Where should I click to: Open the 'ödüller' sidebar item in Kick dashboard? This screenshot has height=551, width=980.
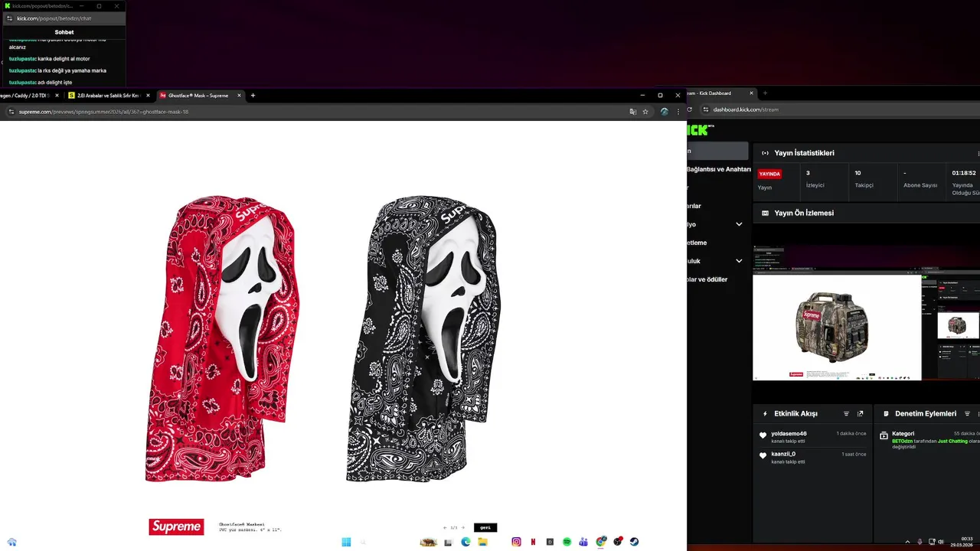pyautogui.click(x=707, y=279)
